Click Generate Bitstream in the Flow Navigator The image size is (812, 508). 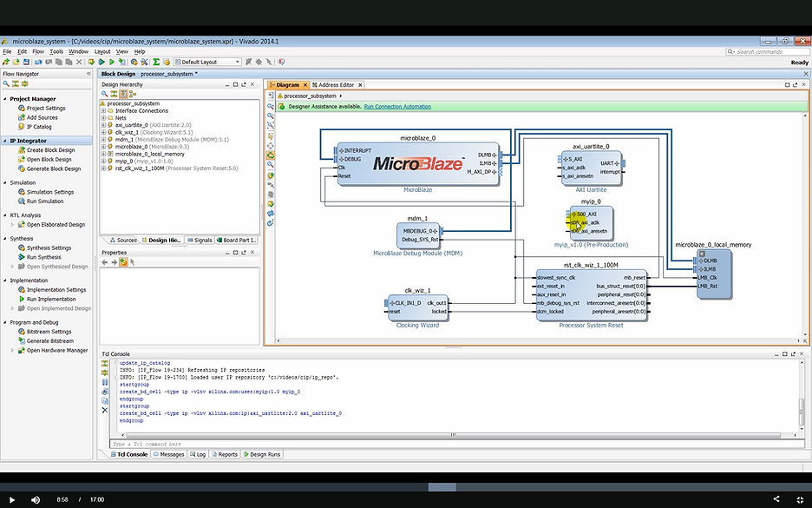tap(49, 340)
